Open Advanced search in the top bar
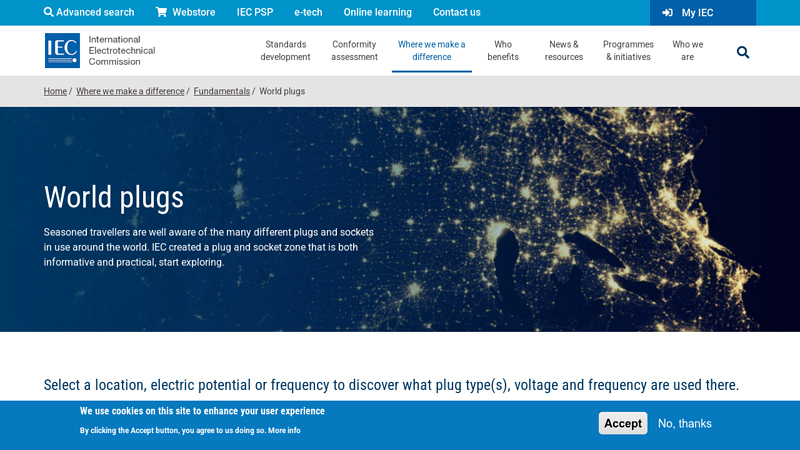 [89, 12]
